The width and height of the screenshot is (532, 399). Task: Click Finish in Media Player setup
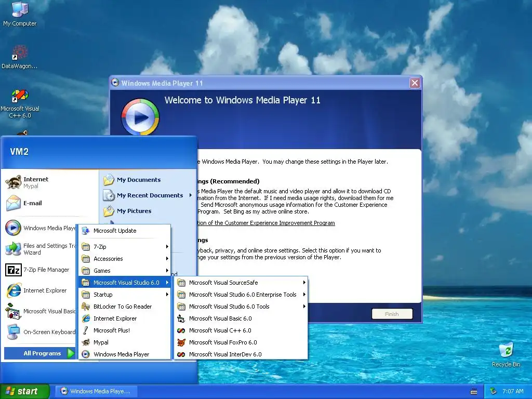tap(392, 314)
